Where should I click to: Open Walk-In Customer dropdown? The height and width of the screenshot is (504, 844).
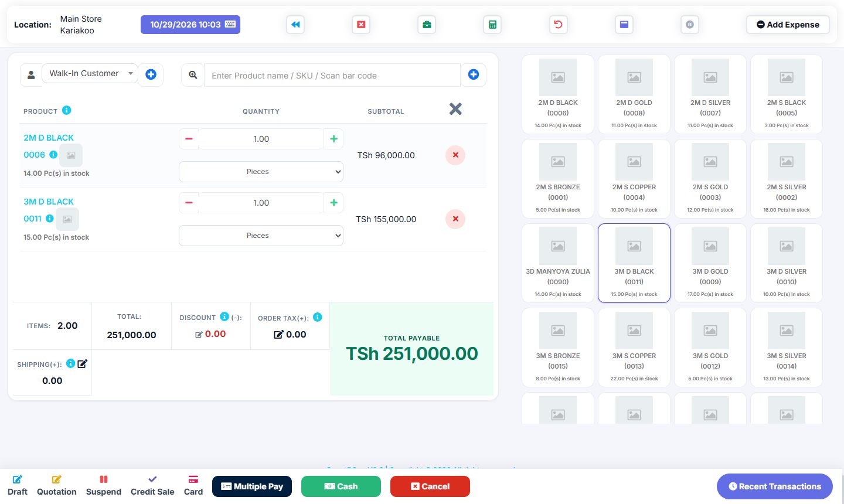90,73
